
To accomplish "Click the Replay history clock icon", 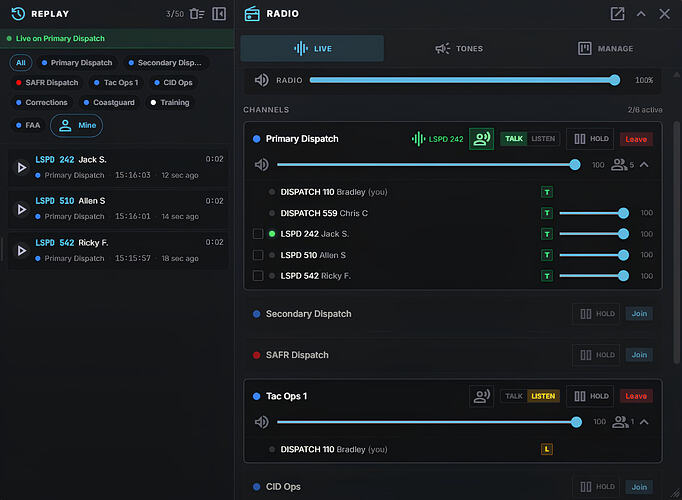I will (x=18, y=14).
